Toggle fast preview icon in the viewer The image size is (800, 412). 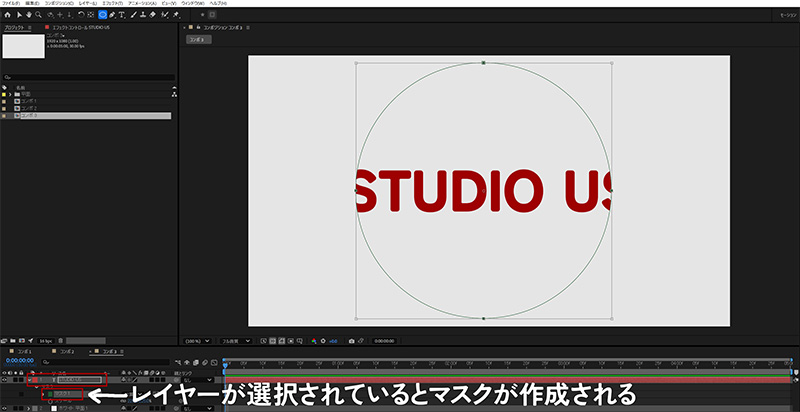coord(264,341)
